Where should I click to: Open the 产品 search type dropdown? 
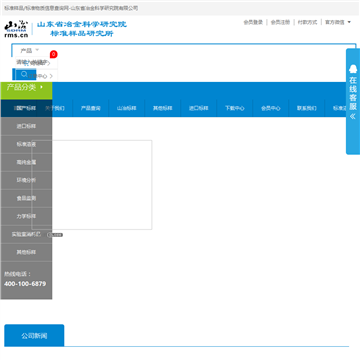click(x=30, y=51)
